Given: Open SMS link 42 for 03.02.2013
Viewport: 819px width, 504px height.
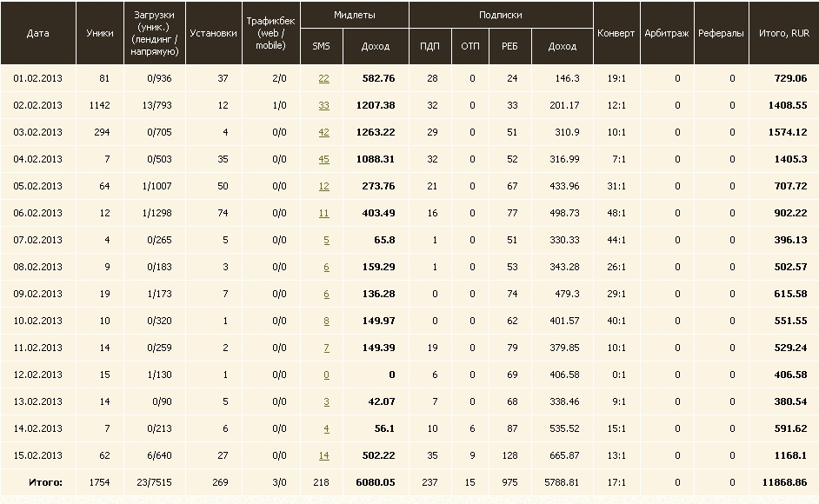Looking at the screenshot, I should 323,132.
